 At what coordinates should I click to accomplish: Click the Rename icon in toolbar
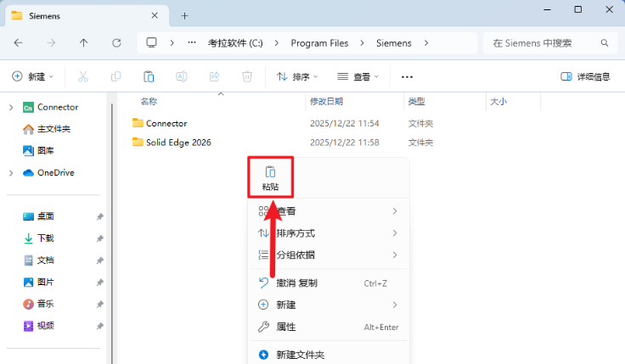pyautogui.click(x=181, y=76)
